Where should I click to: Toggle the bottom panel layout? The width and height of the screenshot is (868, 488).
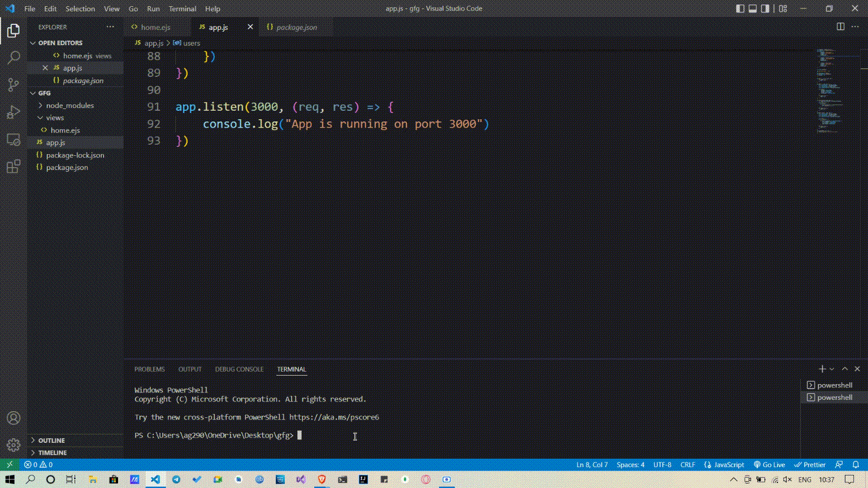[x=753, y=8]
